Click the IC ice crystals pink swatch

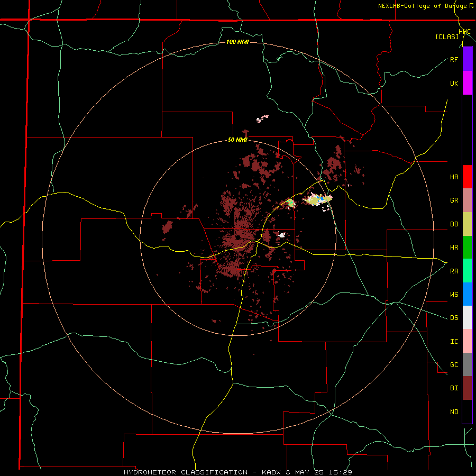tap(467, 341)
